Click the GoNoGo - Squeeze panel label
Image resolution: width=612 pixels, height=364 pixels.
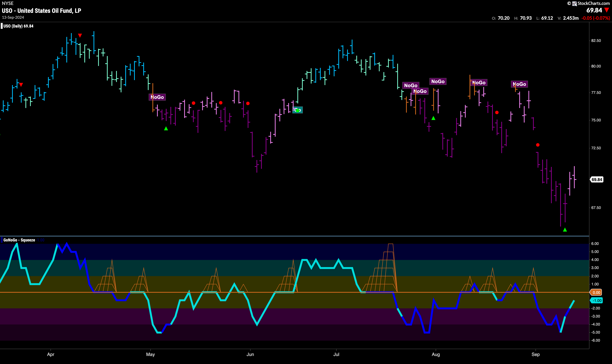[19, 240]
